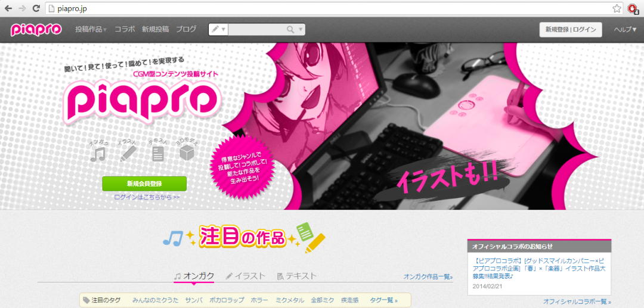Expand the pencil search-type dropdown
Image resolution: width=644 pixels, height=308 pixels.
click(x=218, y=29)
